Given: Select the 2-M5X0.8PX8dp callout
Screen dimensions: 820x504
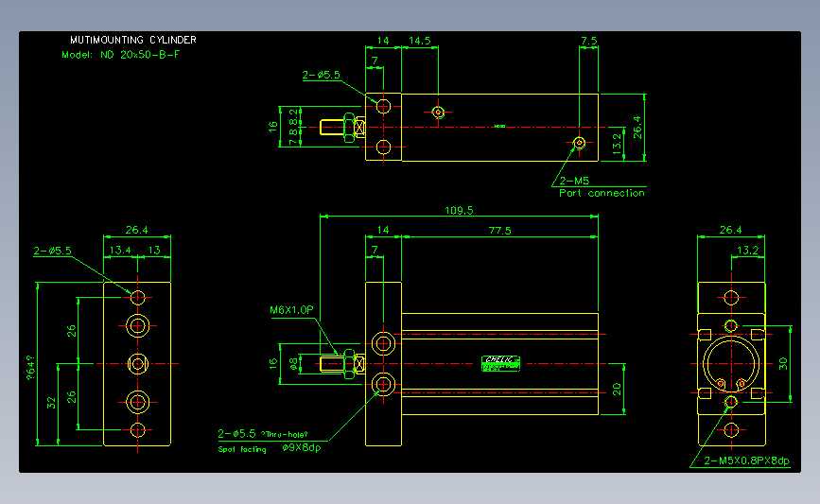Looking at the screenshot, I should coord(746,461).
